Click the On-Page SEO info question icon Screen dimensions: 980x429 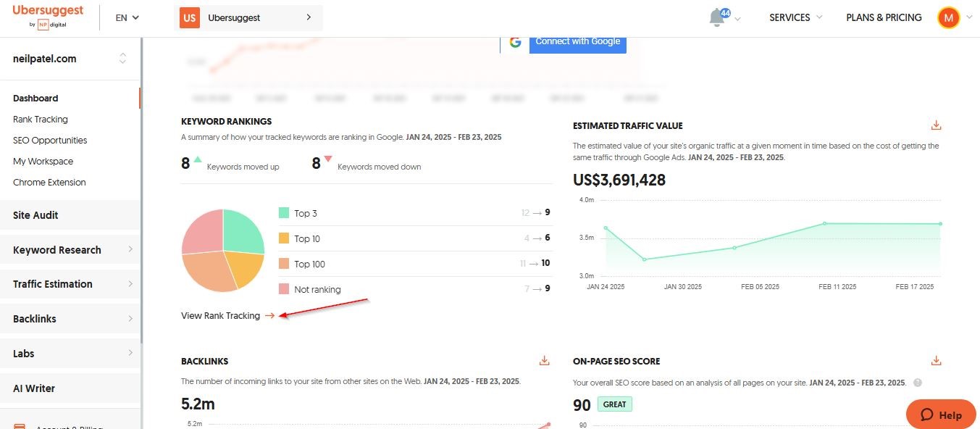pos(918,383)
